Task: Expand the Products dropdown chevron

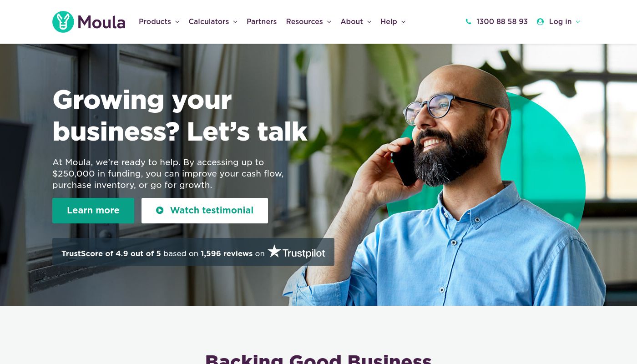Action: point(177,22)
